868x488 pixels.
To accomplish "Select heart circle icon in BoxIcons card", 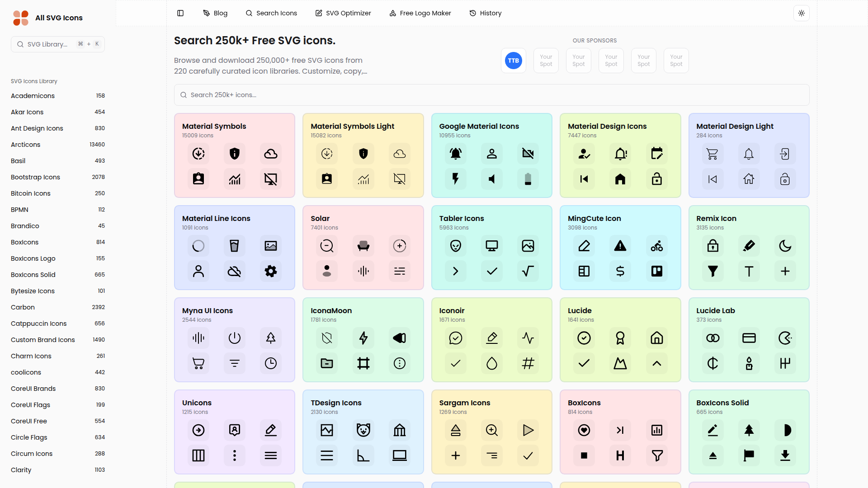I will coord(584,430).
